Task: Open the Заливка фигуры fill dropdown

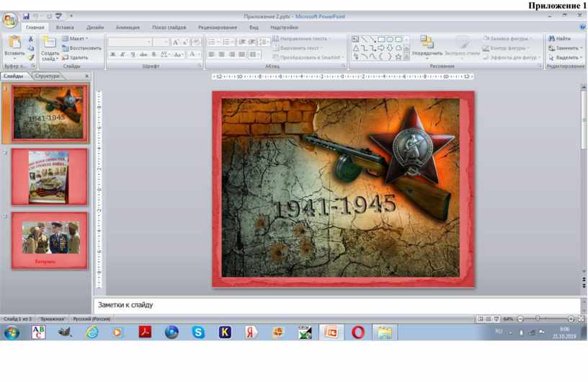Action: click(x=507, y=39)
